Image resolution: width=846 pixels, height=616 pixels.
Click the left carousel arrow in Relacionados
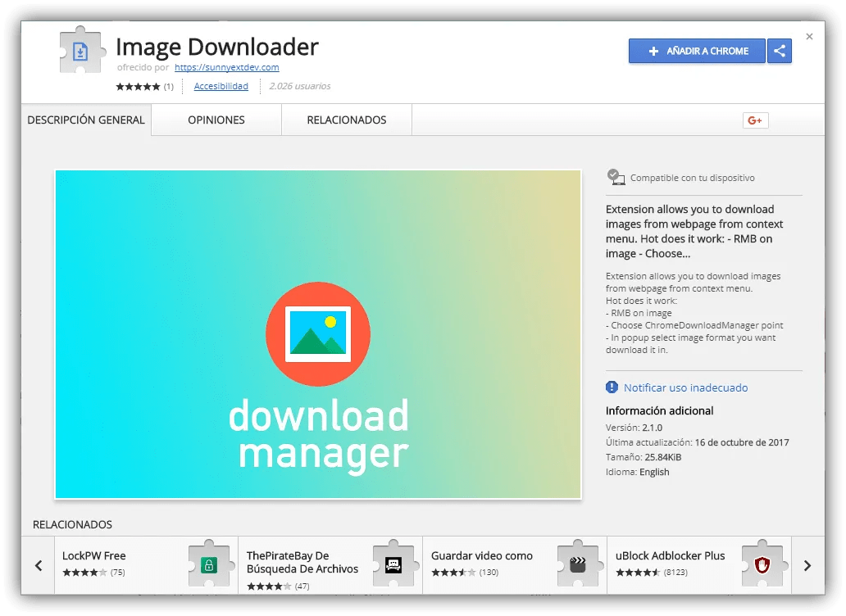click(39, 565)
